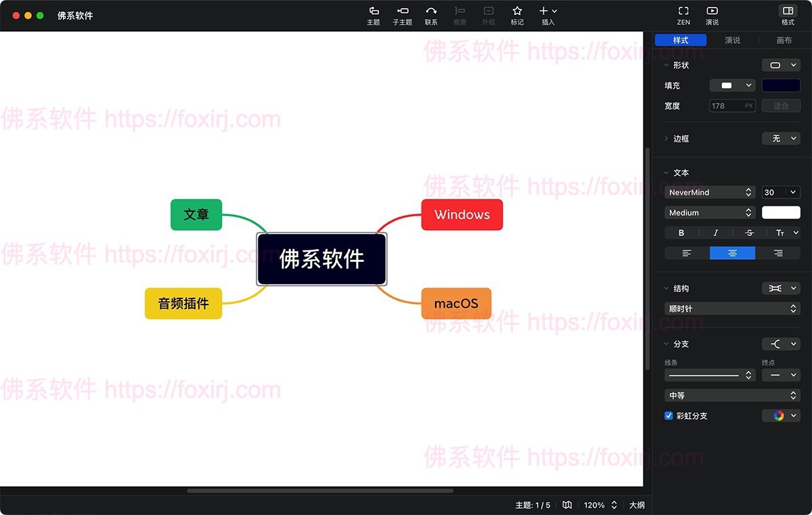The height and width of the screenshot is (515, 812).
Task: Select the 联系 relationship tool
Action: click(431, 12)
